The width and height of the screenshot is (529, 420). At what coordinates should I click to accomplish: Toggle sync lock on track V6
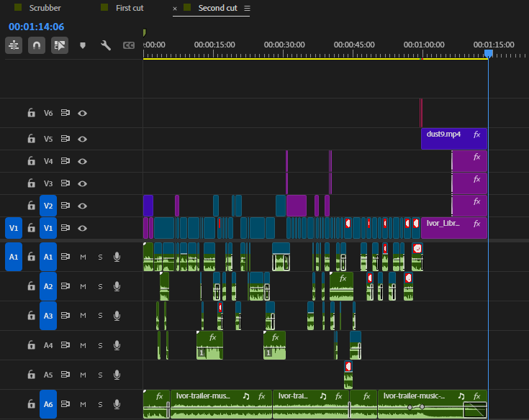pos(65,113)
